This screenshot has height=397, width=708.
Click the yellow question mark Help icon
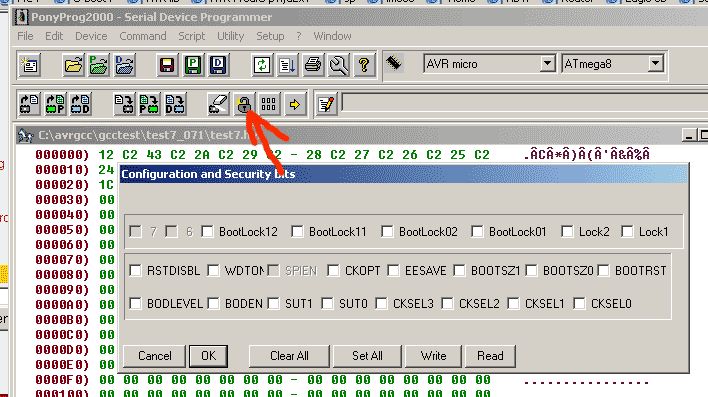364,65
